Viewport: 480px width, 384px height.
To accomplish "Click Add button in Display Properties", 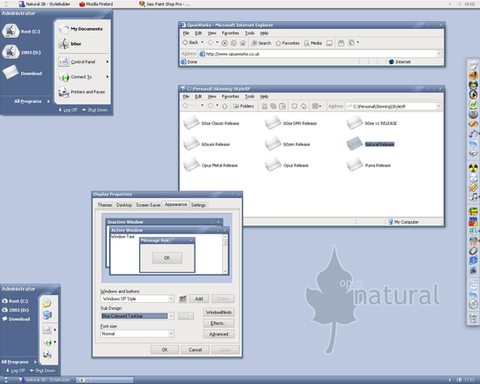I will click(199, 299).
